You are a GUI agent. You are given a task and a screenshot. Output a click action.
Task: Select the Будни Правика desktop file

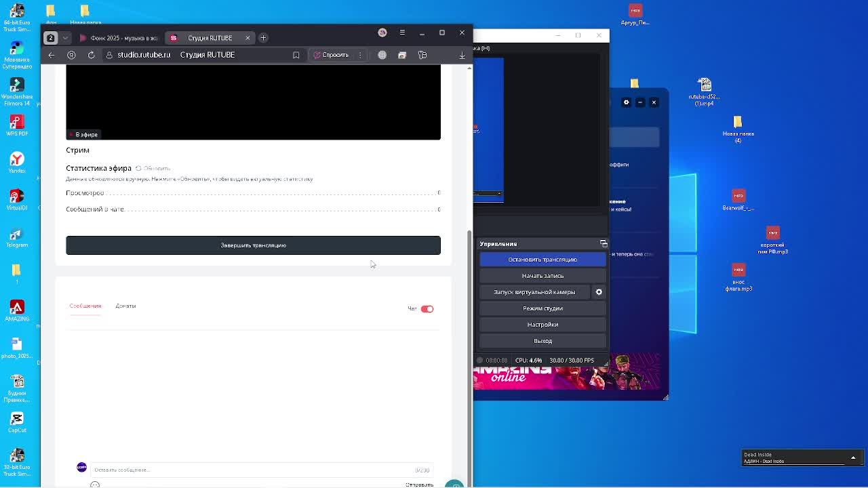[17, 388]
